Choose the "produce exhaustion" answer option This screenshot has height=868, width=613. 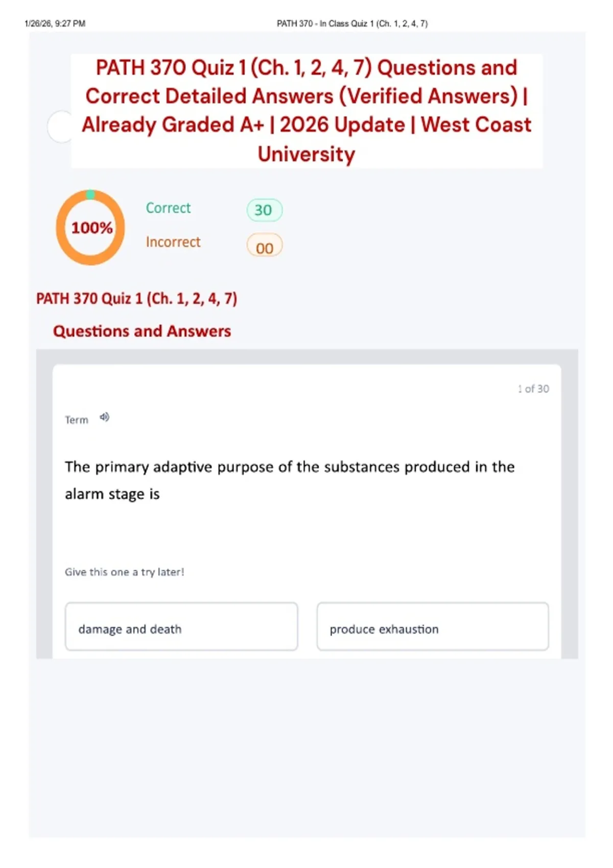pyautogui.click(x=433, y=626)
